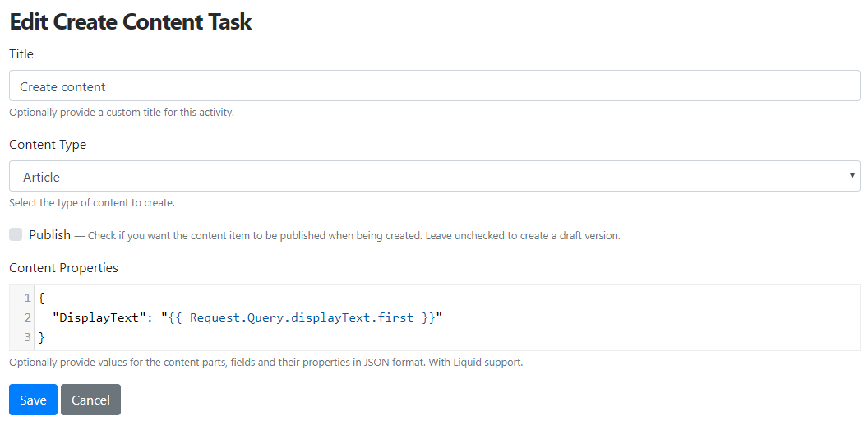Click the Liquid expression Request.Query.displayText.first
Viewport: 868px width, 421px height.
coord(302,317)
